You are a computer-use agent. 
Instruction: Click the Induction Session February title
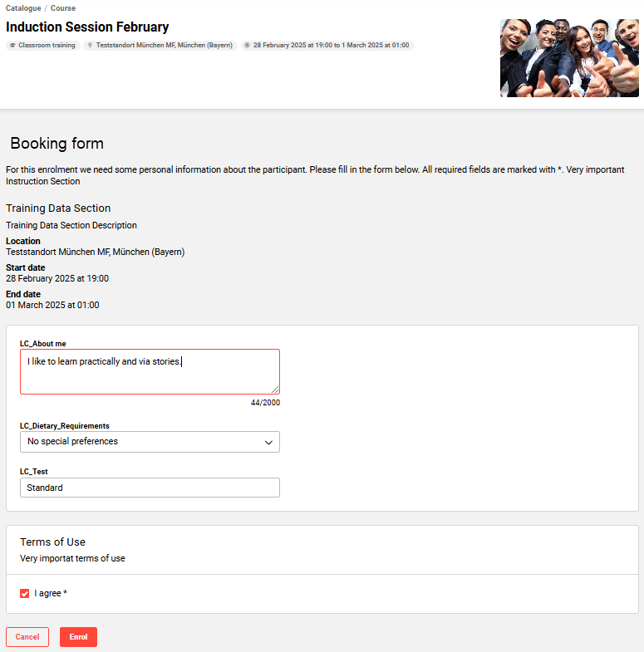tap(87, 27)
